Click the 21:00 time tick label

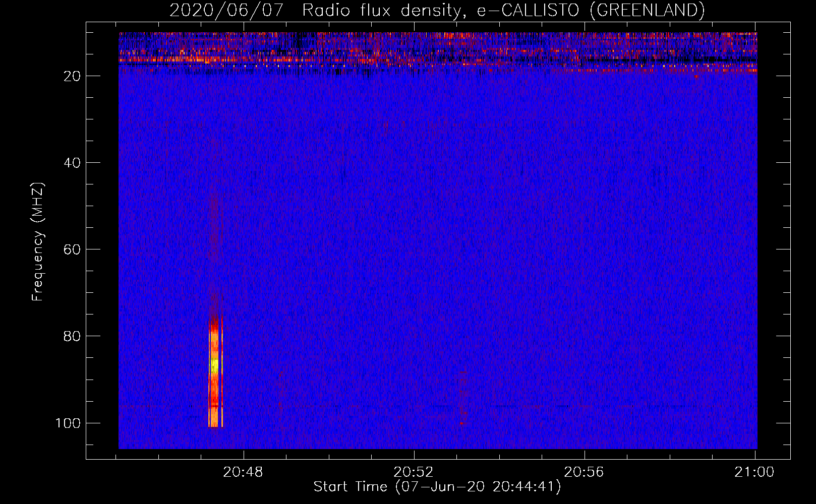(754, 472)
